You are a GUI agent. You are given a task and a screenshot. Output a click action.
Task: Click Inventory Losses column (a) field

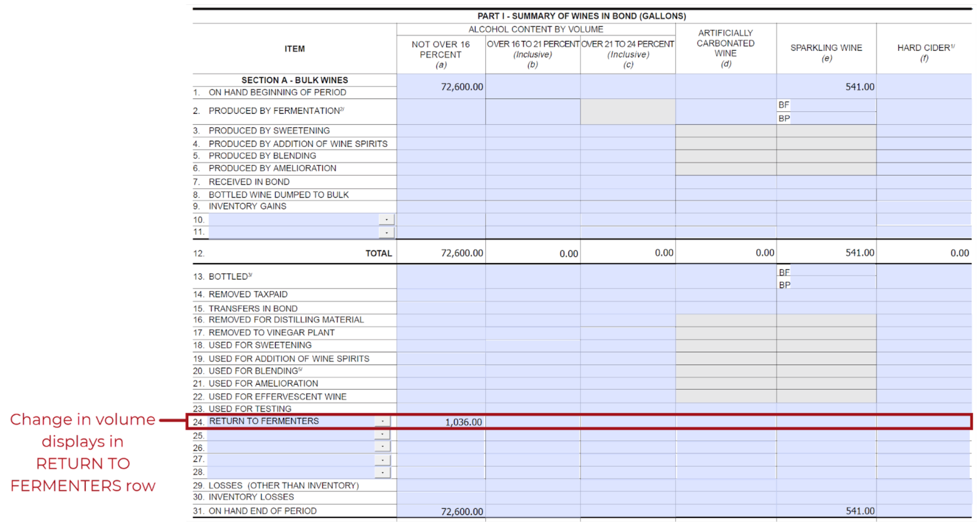tap(441, 497)
